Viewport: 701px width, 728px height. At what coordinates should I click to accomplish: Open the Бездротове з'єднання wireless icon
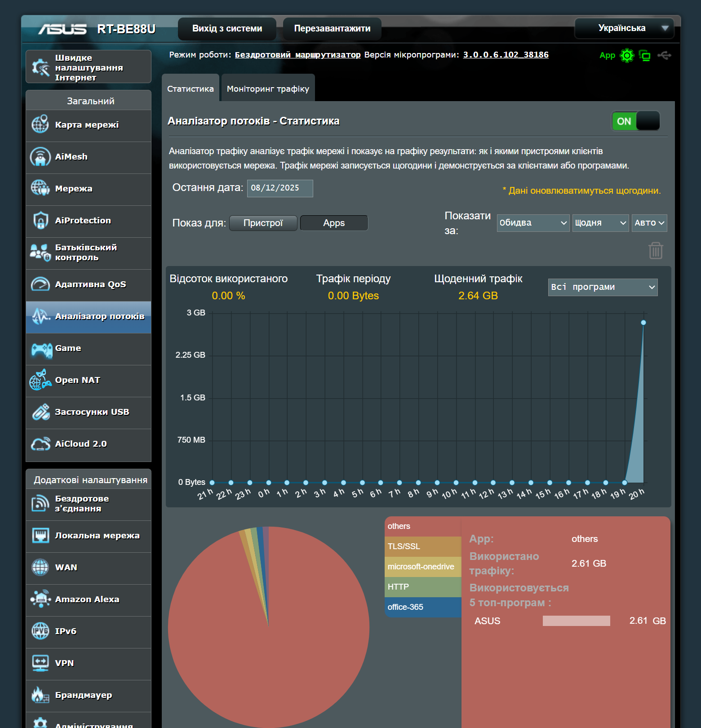(x=40, y=503)
